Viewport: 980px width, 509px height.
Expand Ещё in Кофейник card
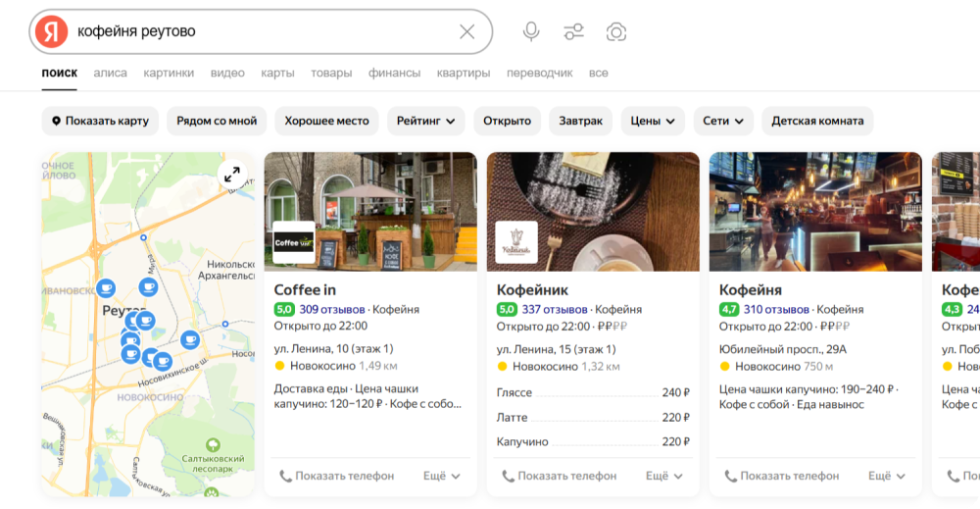point(663,477)
